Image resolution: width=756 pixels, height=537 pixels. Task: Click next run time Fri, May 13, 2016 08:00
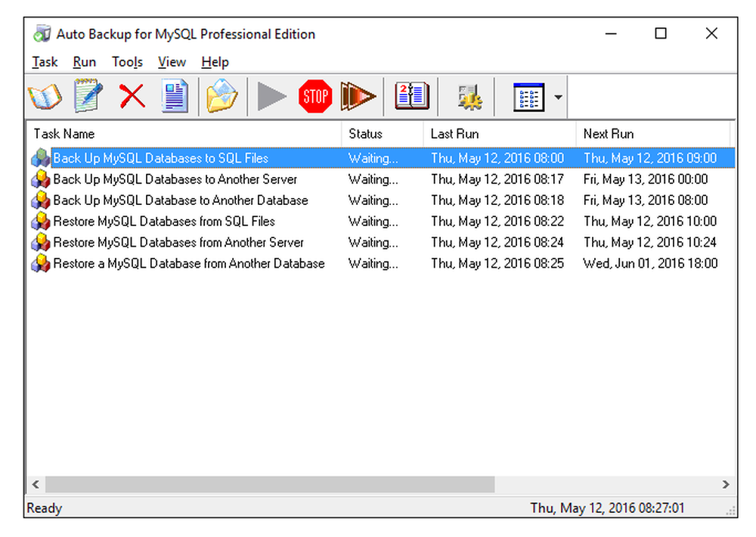pyautogui.click(x=646, y=200)
